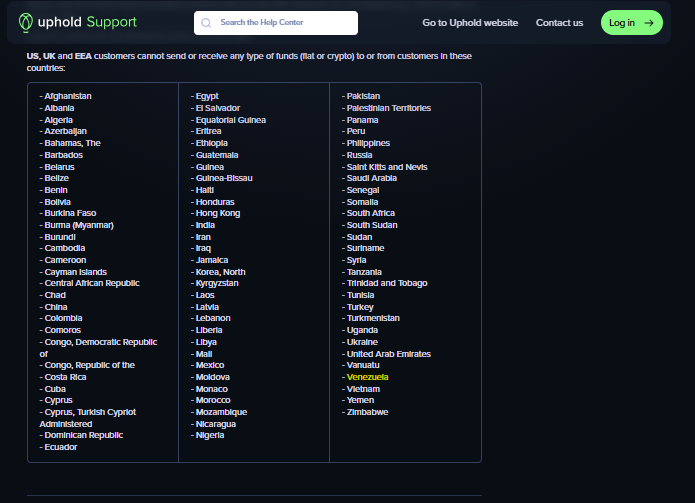Image resolution: width=695 pixels, height=503 pixels.
Task: Click the Kyrgyzstan entry
Action: coord(217,283)
